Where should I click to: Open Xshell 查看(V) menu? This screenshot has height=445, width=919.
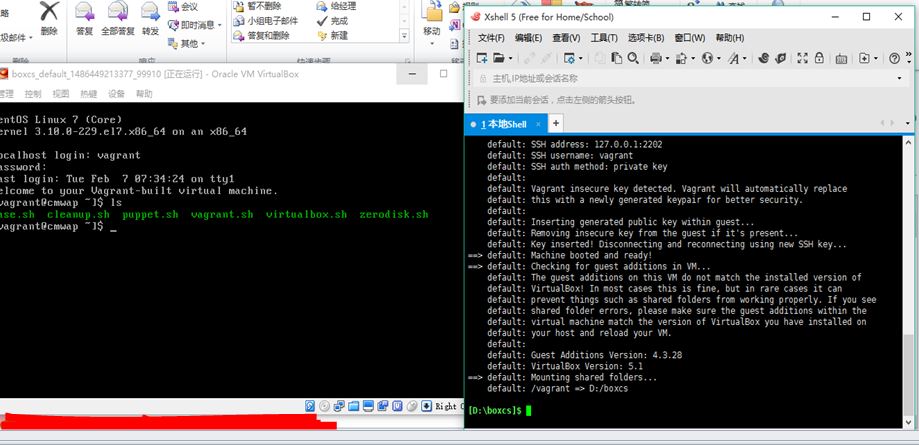click(566, 38)
